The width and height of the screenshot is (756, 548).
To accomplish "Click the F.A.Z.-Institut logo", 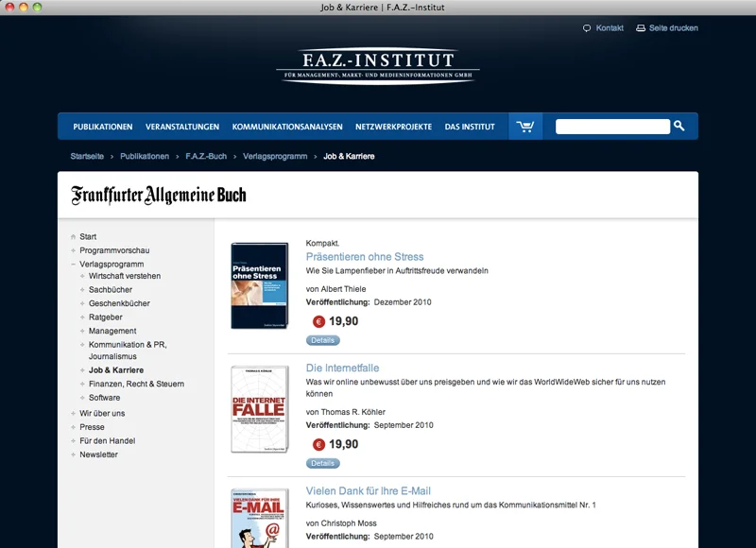I will coord(378,66).
